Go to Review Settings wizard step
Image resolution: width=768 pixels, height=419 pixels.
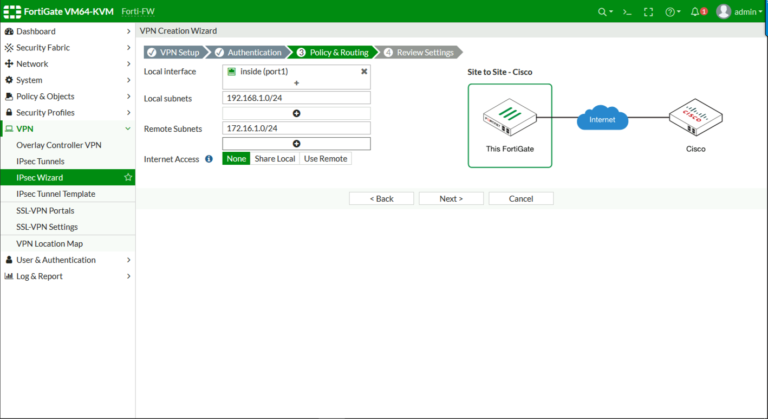[420, 52]
